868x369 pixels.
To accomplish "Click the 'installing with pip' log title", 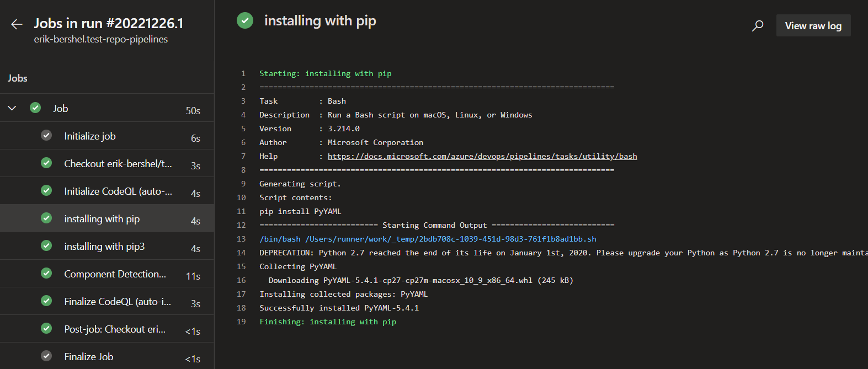I will pos(320,21).
